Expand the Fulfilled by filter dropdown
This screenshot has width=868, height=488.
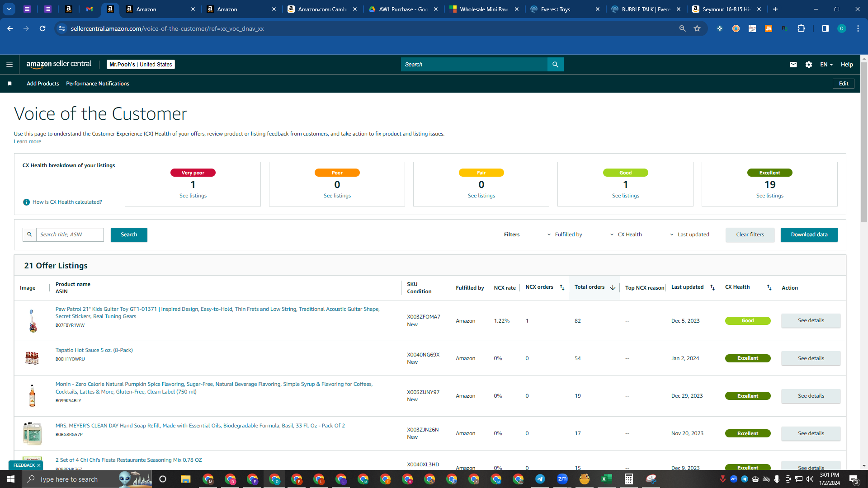pyautogui.click(x=565, y=235)
